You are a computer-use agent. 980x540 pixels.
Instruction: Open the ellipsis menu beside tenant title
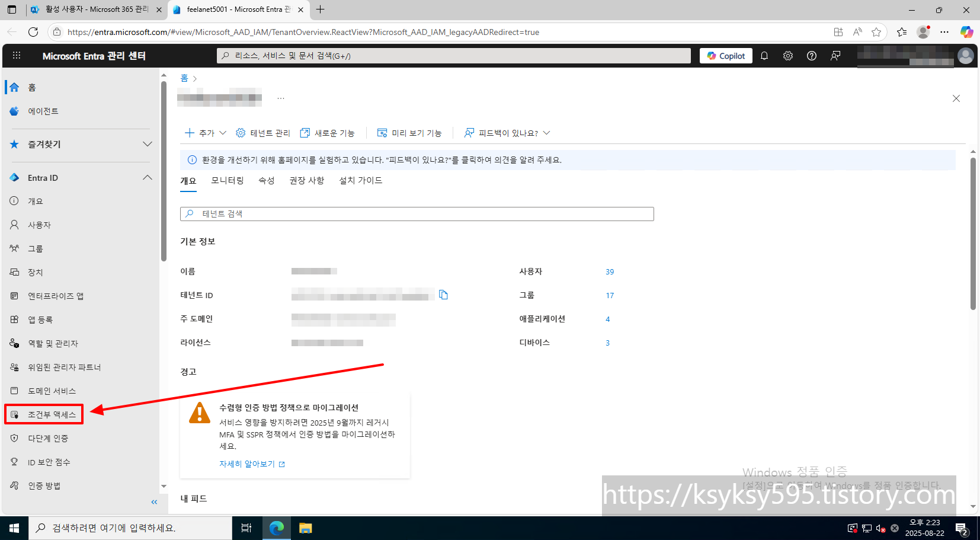pyautogui.click(x=281, y=98)
